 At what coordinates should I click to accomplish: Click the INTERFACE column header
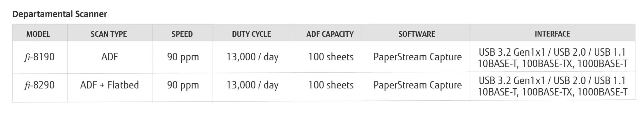tap(552, 34)
